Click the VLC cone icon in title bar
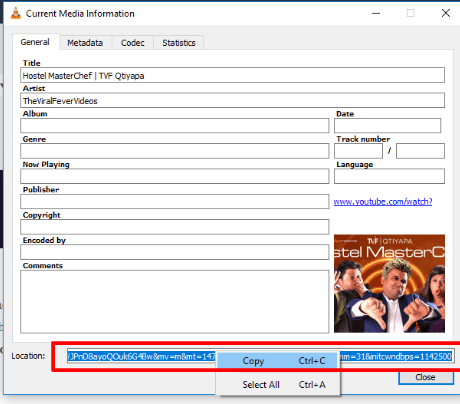 [15, 13]
